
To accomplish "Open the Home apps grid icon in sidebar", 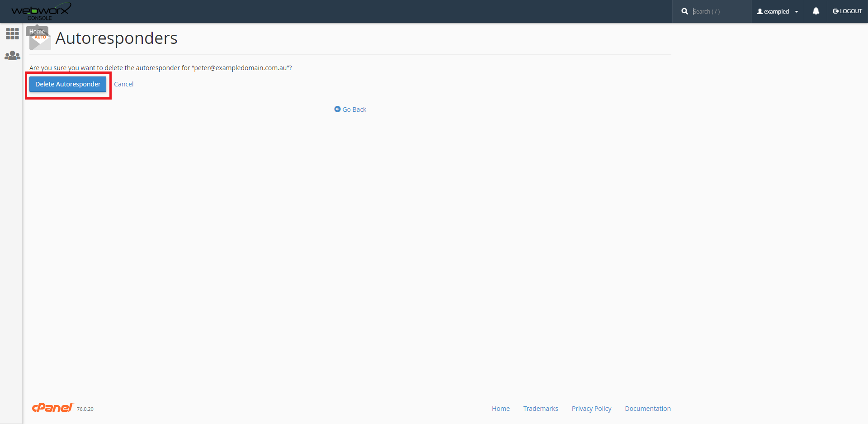I will coord(12,33).
